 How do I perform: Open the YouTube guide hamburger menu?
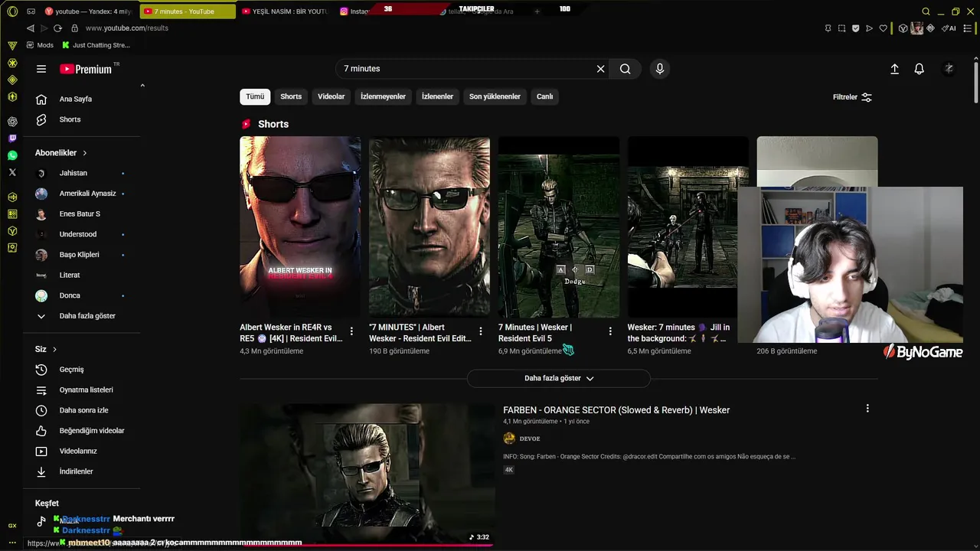[41, 69]
